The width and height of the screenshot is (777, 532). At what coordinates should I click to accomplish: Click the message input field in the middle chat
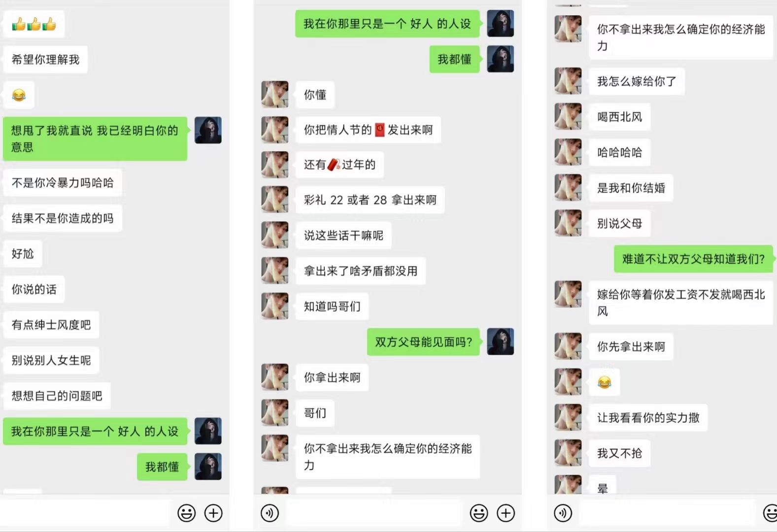pos(373,513)
